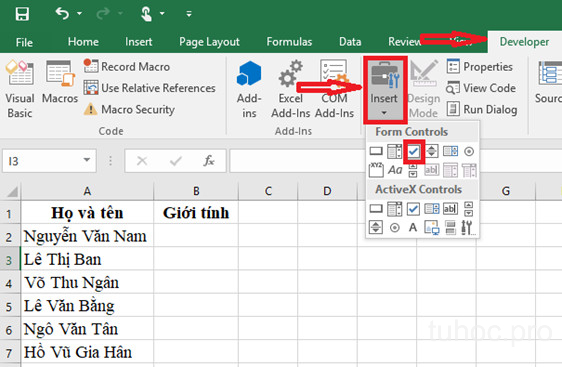Pick ActiveX Spin Button icon

[x=376, y=227]
